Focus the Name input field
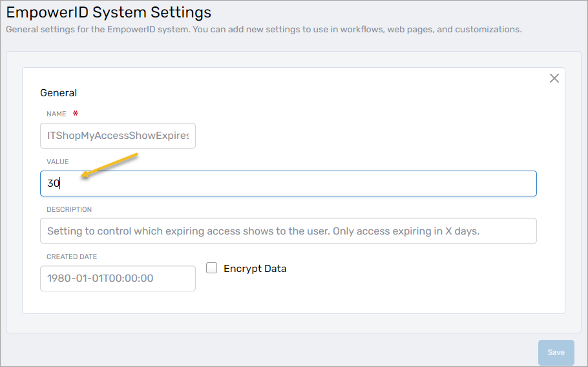Viewport: 588px width, 367px height. tap(118, 136)
